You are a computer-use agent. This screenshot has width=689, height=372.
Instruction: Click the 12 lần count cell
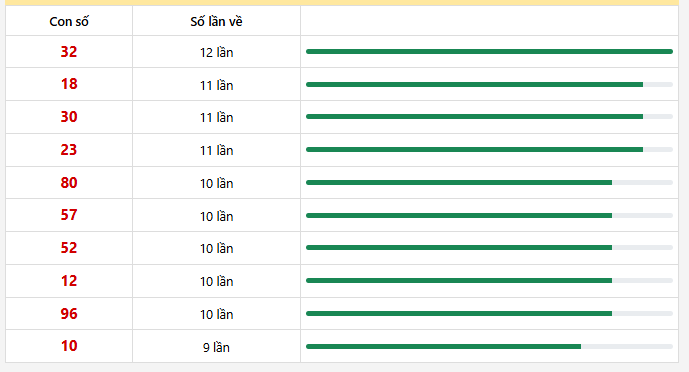click(x=216, y=52)
